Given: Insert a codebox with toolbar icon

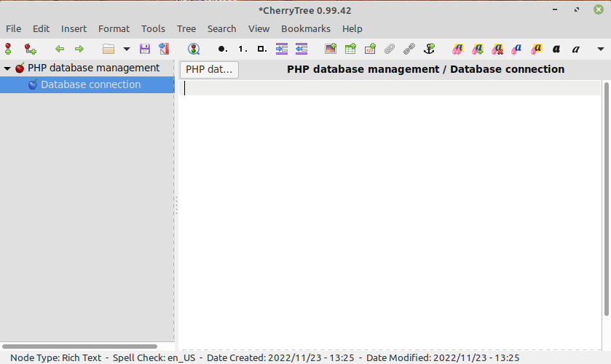Looking at the screenshot, I should coord(370,49).
